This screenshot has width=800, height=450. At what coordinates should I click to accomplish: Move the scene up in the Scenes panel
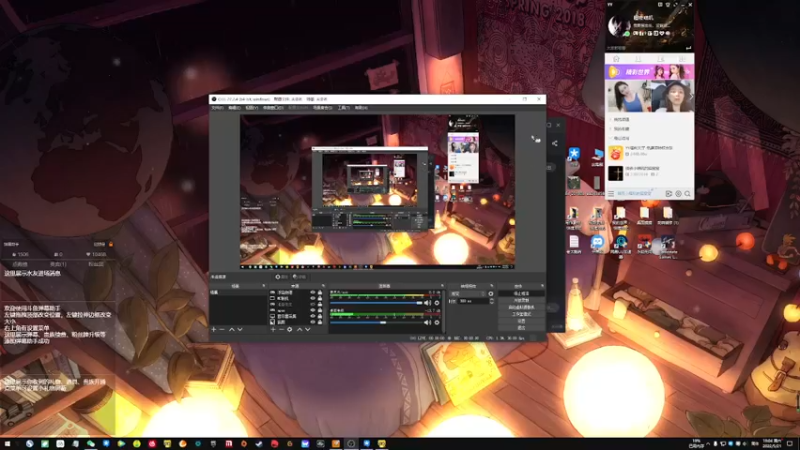[232, 330]
